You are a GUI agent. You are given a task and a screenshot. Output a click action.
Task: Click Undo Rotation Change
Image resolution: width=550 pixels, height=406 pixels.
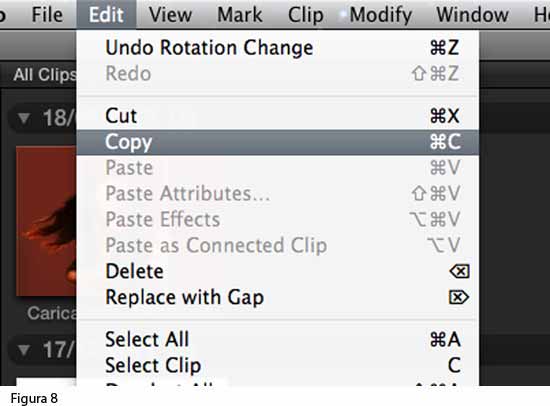[x=278, y=47]
